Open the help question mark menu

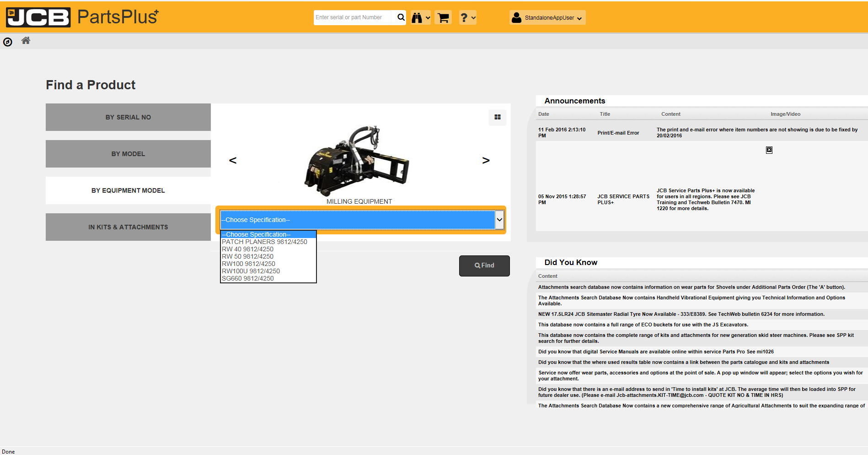tap(467, 18)
